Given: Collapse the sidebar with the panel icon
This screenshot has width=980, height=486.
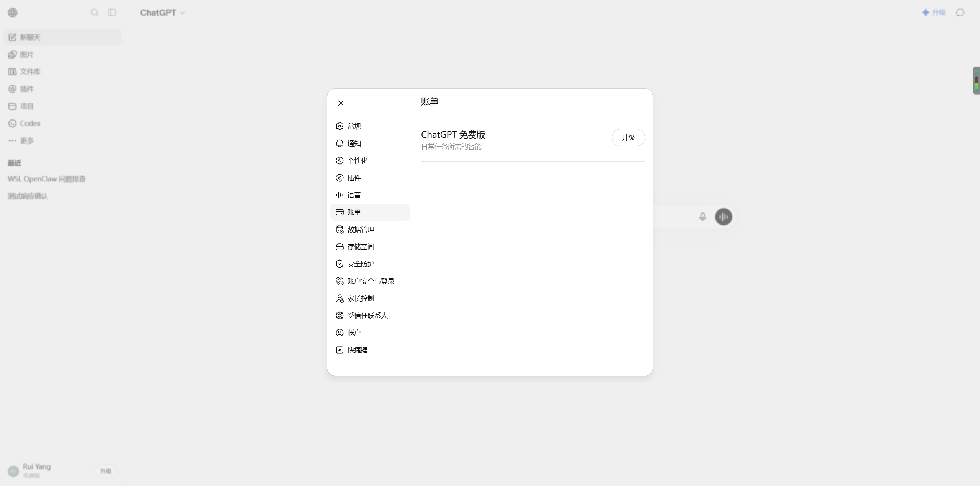Looking at the screenshot, I should [x=112, y=13].
